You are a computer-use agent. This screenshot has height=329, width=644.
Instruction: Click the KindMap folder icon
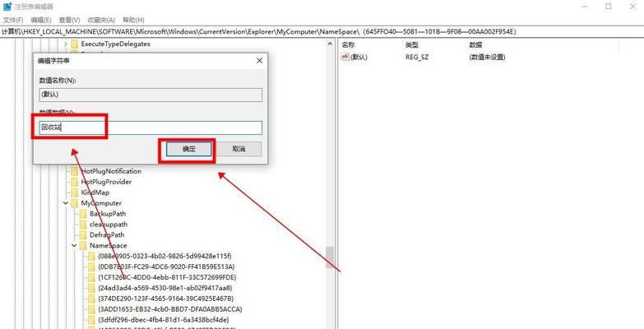(x=74, y=192)
